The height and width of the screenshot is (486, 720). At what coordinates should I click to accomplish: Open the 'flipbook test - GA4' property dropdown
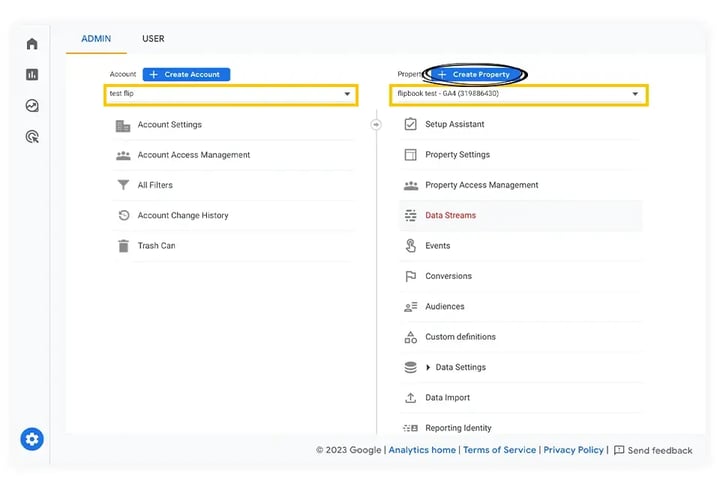tap(518, 95)
